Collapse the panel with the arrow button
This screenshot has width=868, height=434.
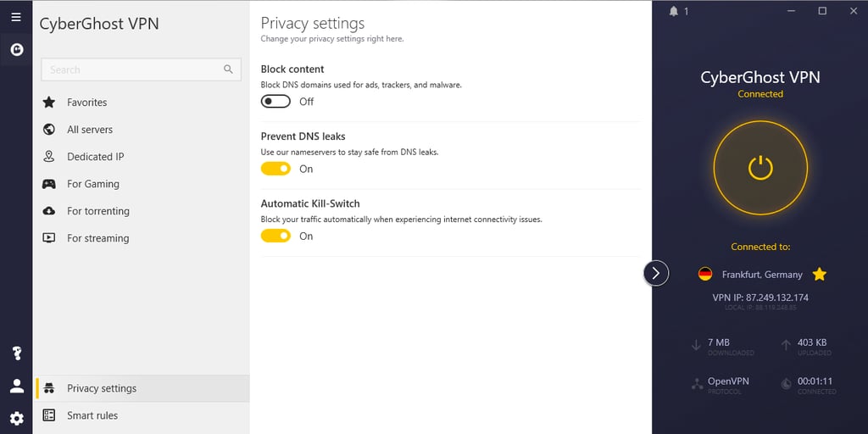pos(656,273)
